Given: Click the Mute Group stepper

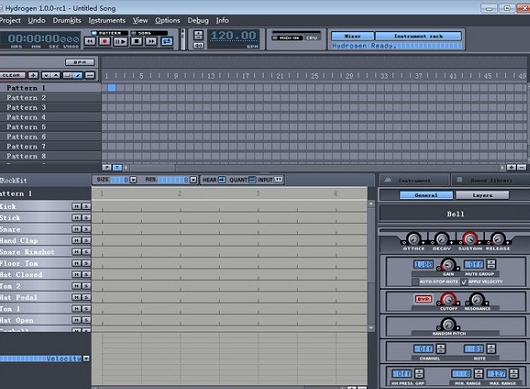Looking at the screenshot, I should [x=491, y=264].
